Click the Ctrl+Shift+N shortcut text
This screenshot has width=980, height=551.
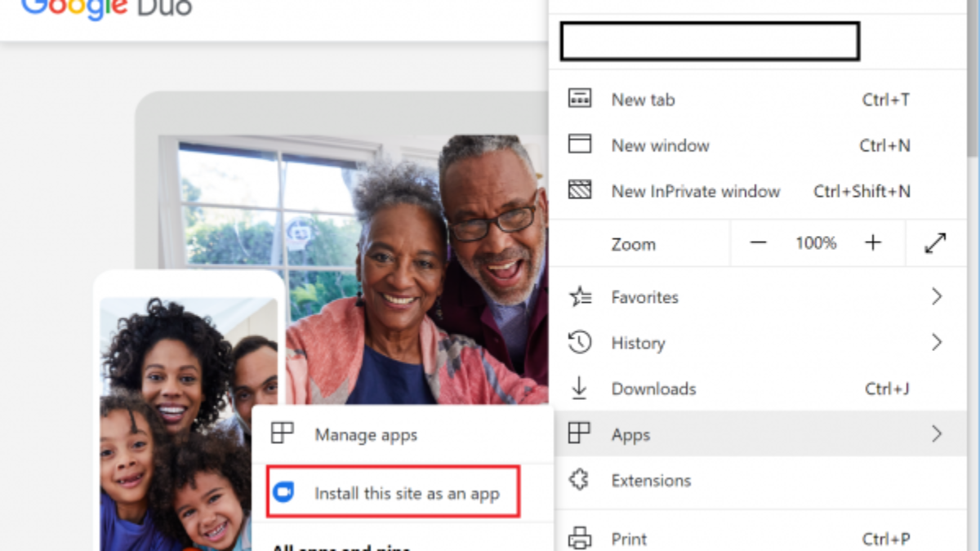click(862, 191)
